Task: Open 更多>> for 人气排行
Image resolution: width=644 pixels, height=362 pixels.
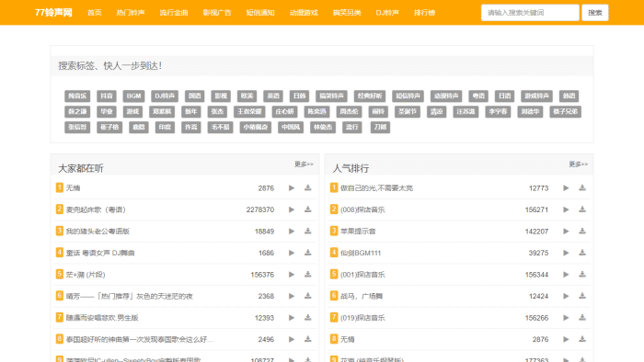Action: click(579, 164)
